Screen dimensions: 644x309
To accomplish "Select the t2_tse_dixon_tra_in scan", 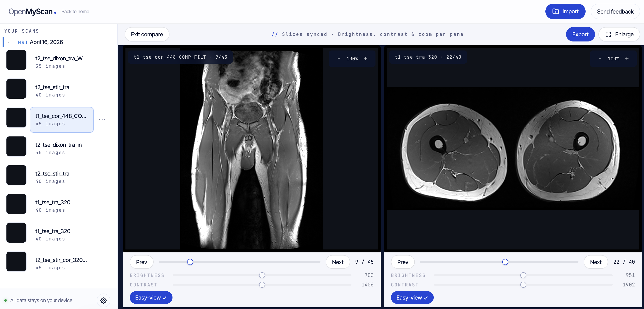I will [62, 148].
